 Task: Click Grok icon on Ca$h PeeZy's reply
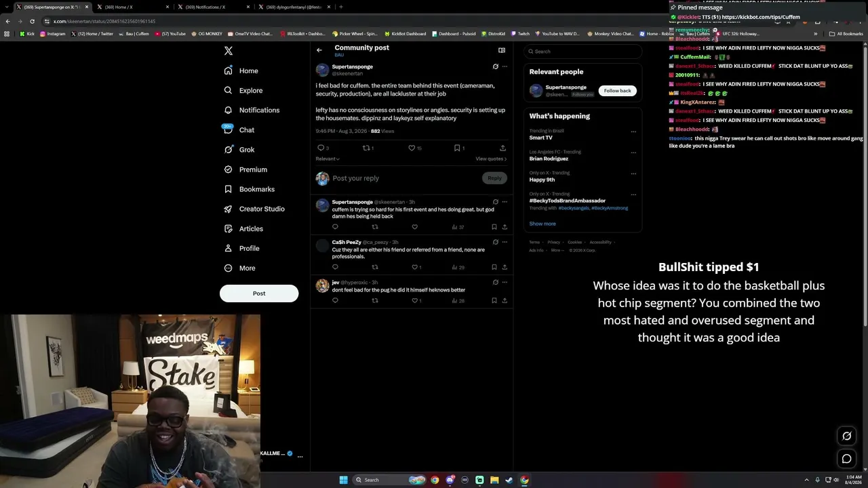point(496,242)
